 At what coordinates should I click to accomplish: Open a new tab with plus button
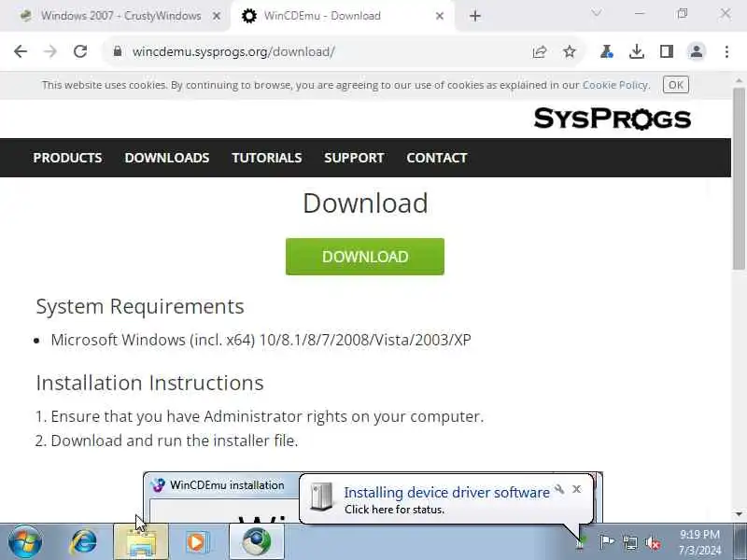pos(475,16)
